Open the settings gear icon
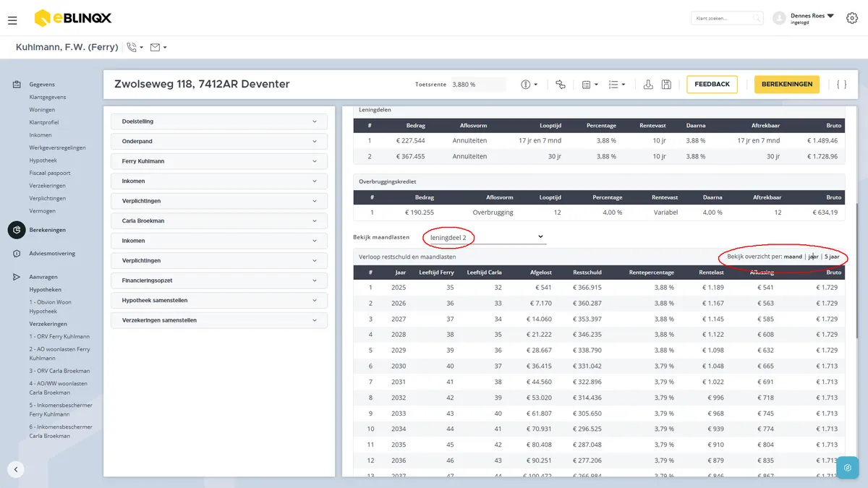This screenshot has width=868, height=488. pos(851,18)
